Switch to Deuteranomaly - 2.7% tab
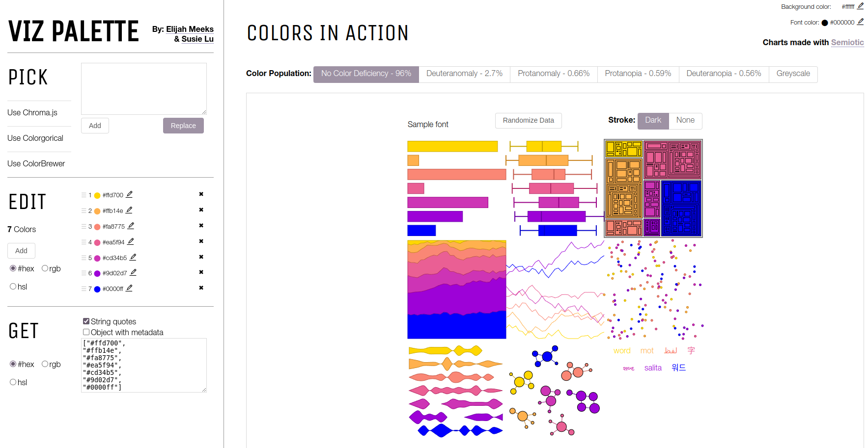Viewport: 868px width, 448px height. point(464,74)
